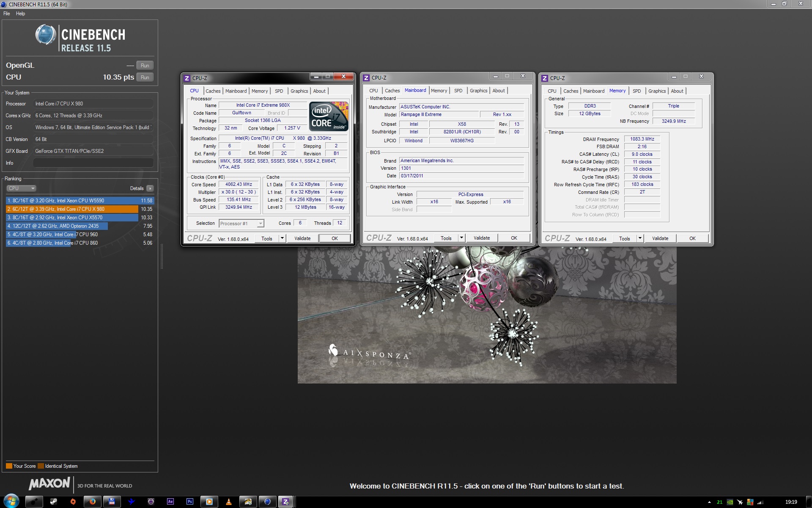Viewport: 812px width, 508px height.
Task: Click the rendered Cinebench scene image
Action: click(x=487, y=315)
